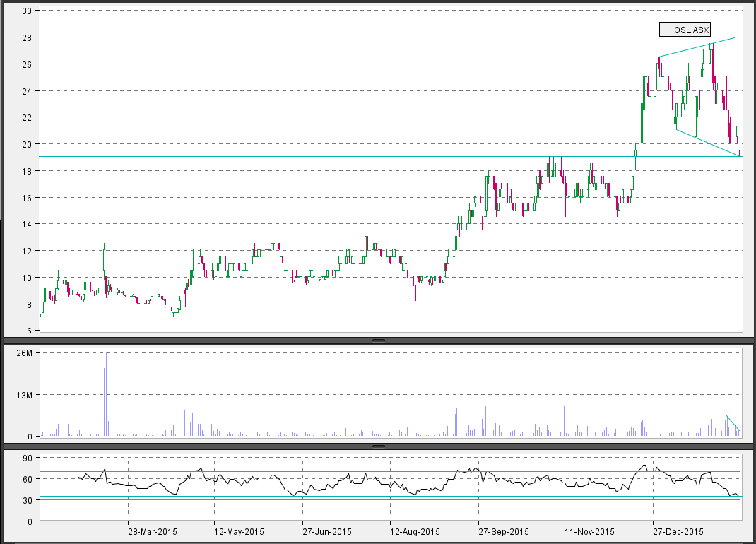Click the 13M volume axis label
The width and height of the screenshot is (756, 544).
point(24,396)
